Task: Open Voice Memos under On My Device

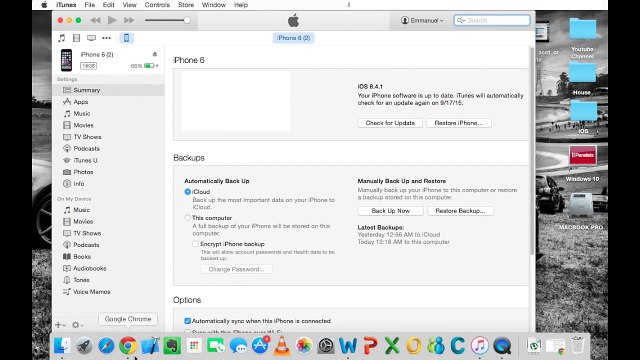Action: point(91,292)
